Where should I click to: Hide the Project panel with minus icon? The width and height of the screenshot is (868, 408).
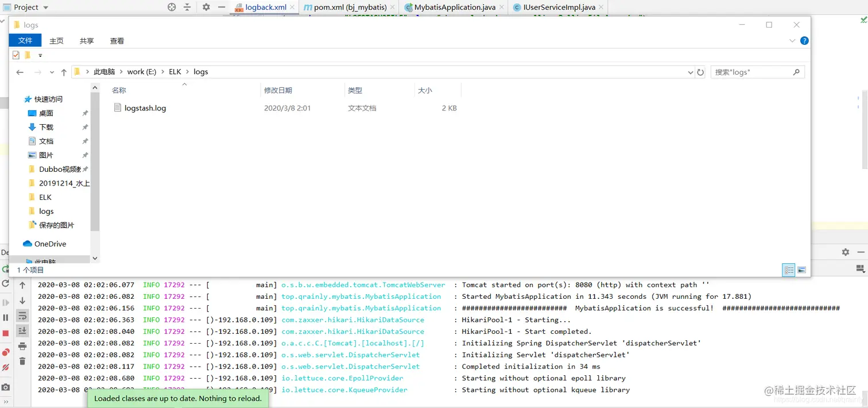222,7
